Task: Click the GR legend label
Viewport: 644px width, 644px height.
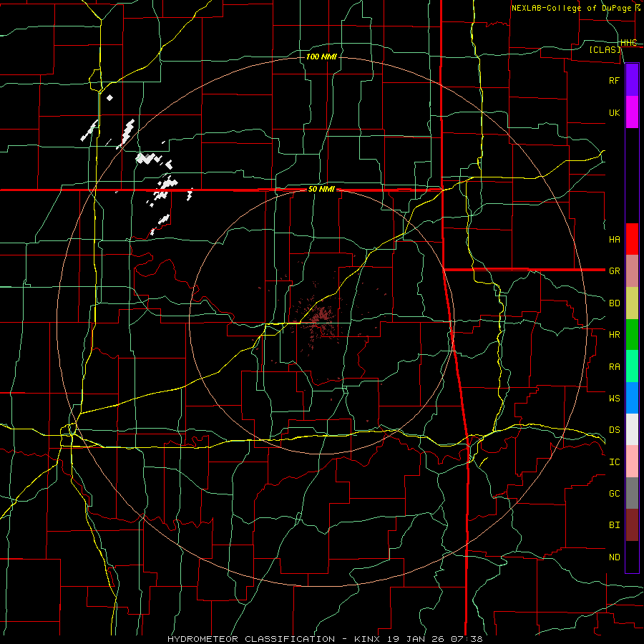Action: [x=615, y=271]
